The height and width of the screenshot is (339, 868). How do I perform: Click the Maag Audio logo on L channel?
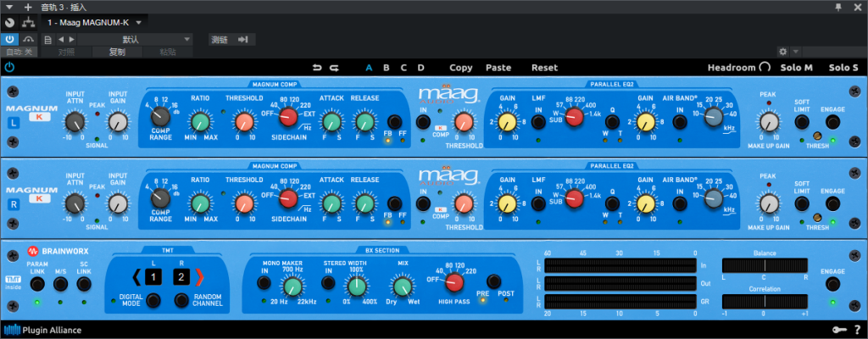(448, 95)
